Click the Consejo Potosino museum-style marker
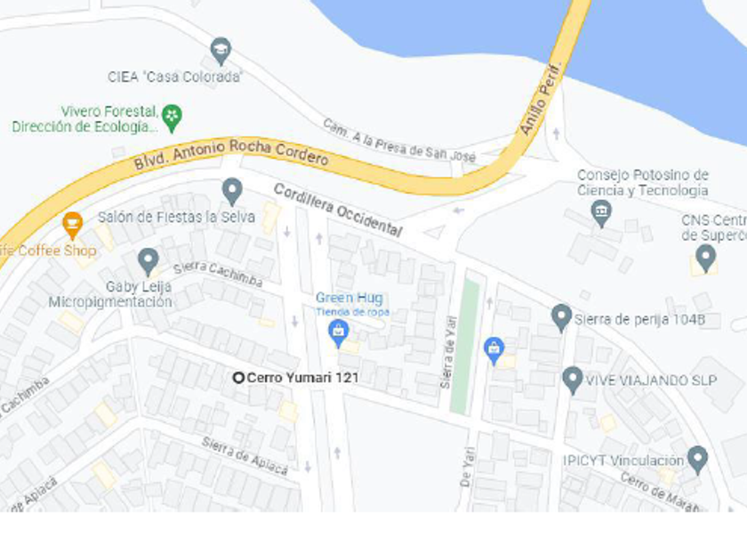Image resolution: width=747 pixels, height=560 pixels. (x=601, y=213)
